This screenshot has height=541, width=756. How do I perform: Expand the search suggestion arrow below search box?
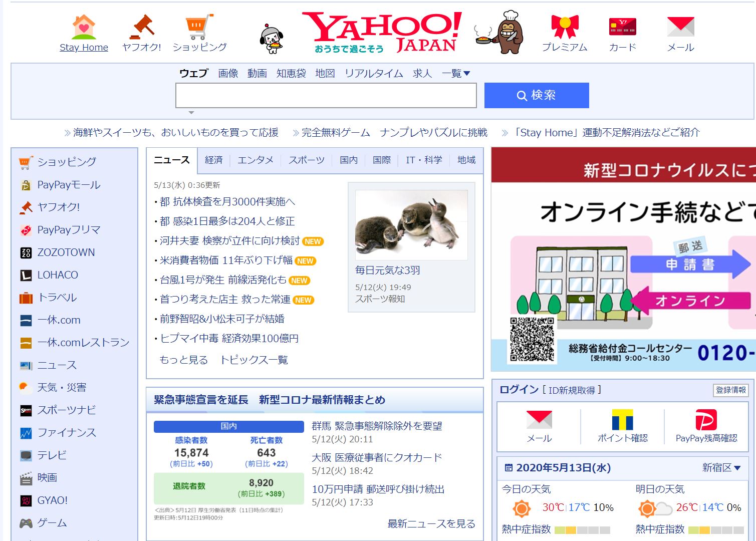point(191,113)
